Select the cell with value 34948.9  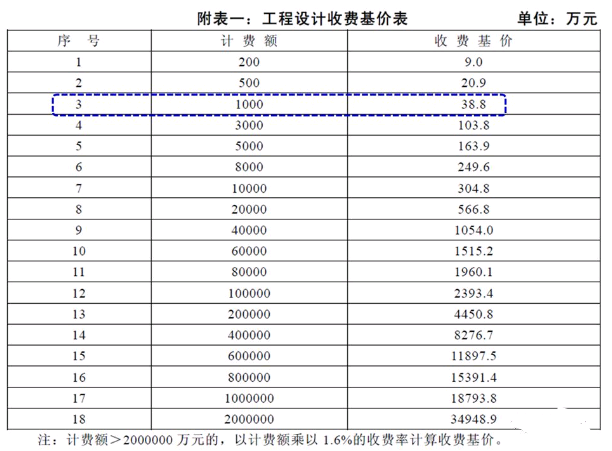point(474,419)
